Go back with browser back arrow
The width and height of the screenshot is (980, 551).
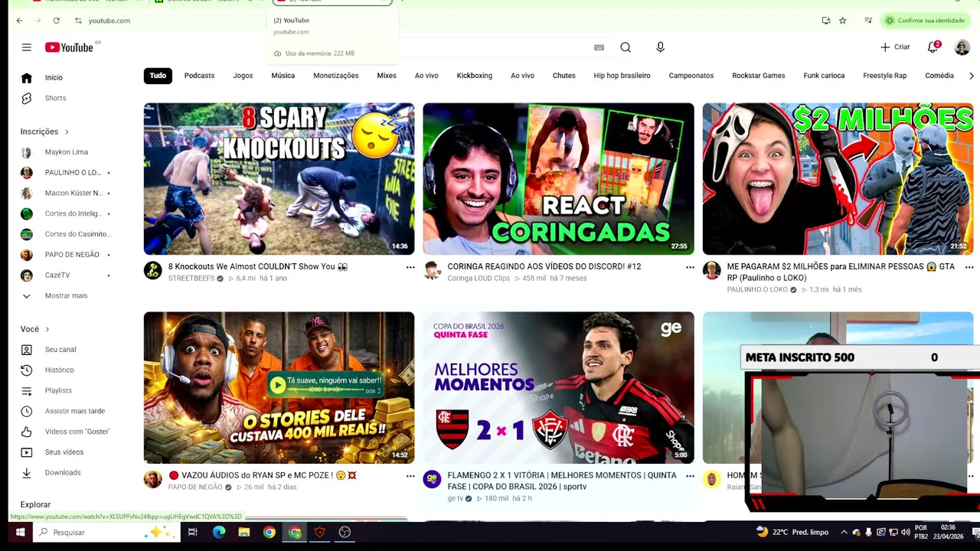[x=19, y=21]
